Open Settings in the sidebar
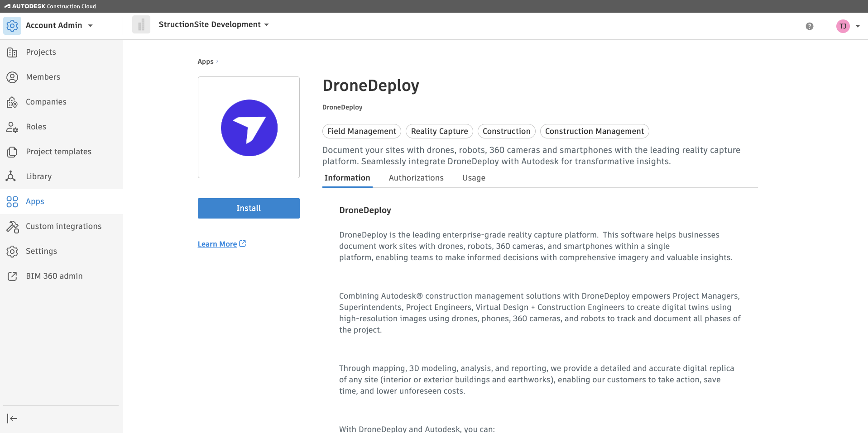Image resolution: width=868 pixels, height=433 pixels. [x=62, y=252]
